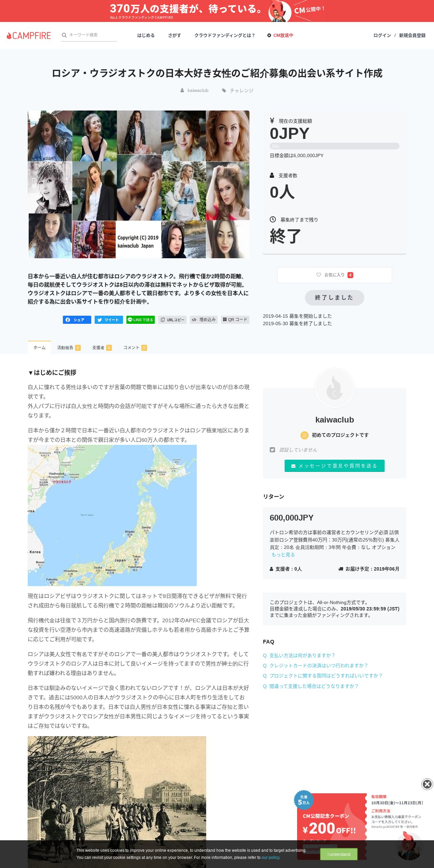The width and height of the screenshot is (434, 868).
Task: Click the 認証していません Twitter icon
Action: point(272,450)
